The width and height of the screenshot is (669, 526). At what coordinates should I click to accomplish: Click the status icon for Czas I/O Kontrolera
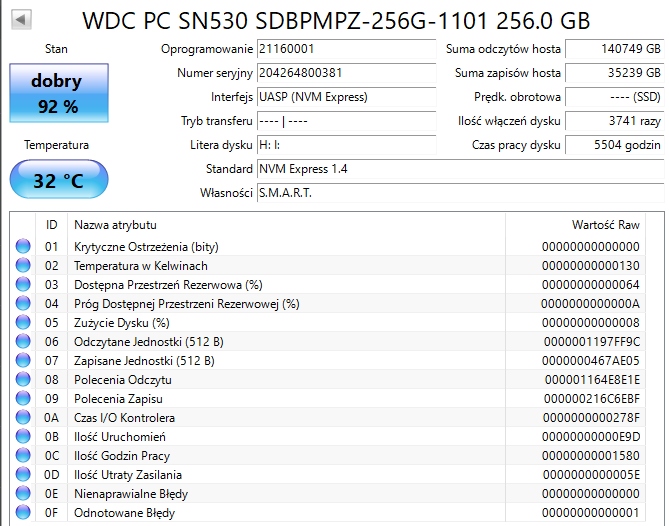[x=23, y=417]
